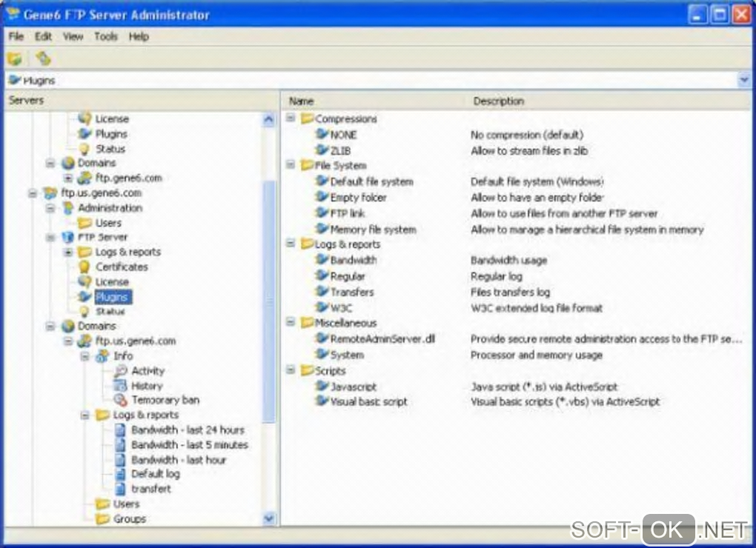Open the View menu

pos(73,36)
